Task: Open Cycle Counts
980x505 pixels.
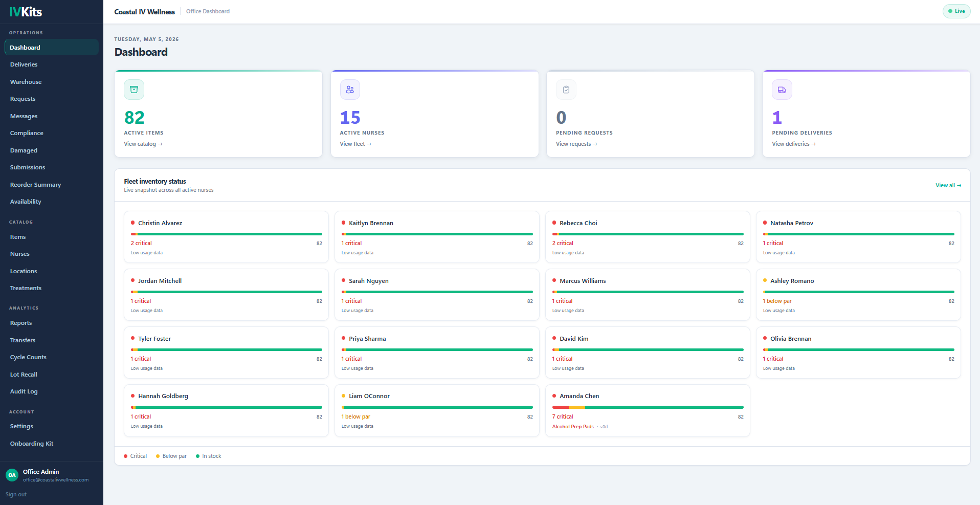Action: (52, 357)
